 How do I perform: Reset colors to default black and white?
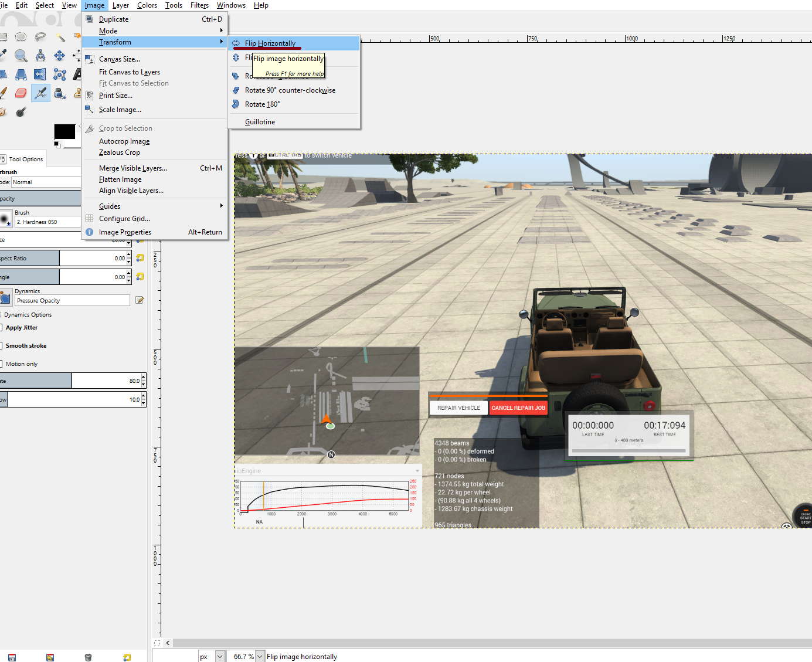[57, 144]
